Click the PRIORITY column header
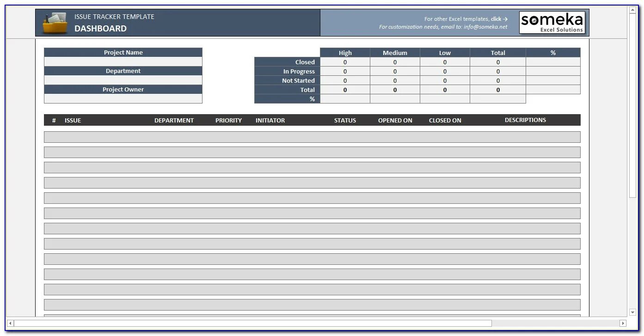Viewport: 644px width, 336px height. [x=228, y=120]
